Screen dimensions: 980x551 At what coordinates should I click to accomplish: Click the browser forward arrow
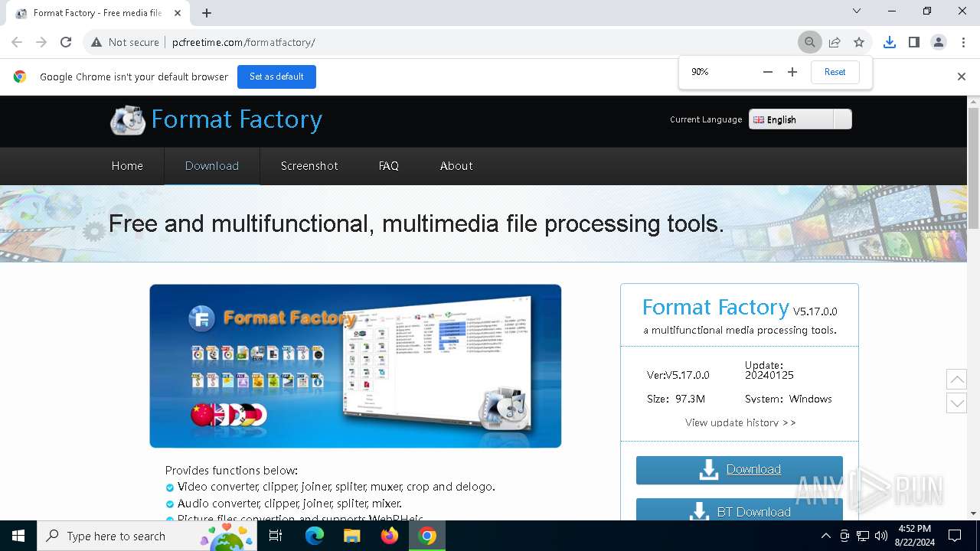pyautogui.click(x=41, y=42)
